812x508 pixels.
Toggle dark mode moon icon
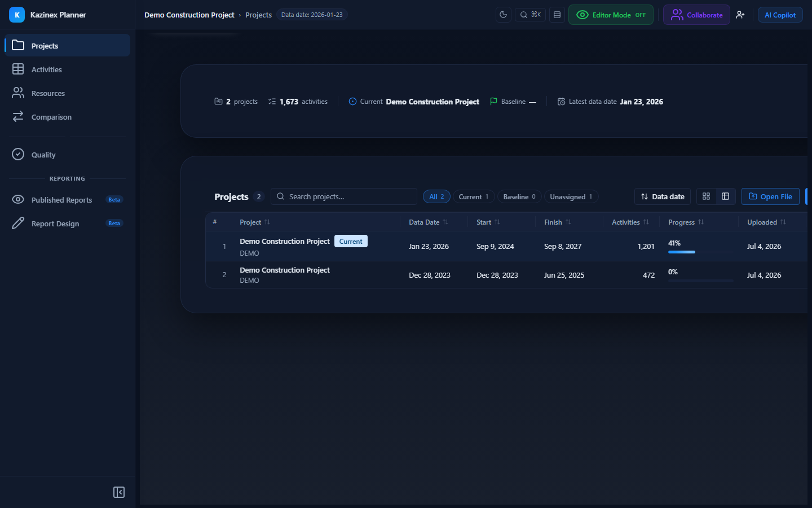(x=504, y=15)
